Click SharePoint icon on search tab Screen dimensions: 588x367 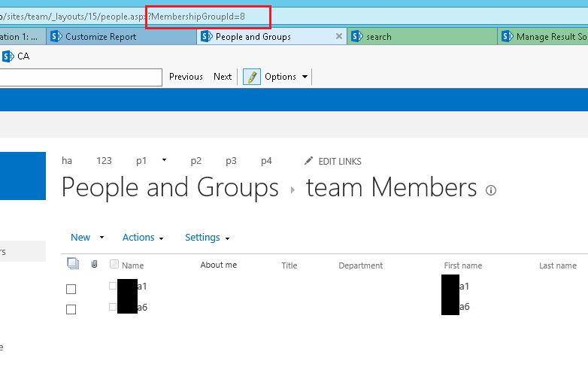[x=357, y=36]
